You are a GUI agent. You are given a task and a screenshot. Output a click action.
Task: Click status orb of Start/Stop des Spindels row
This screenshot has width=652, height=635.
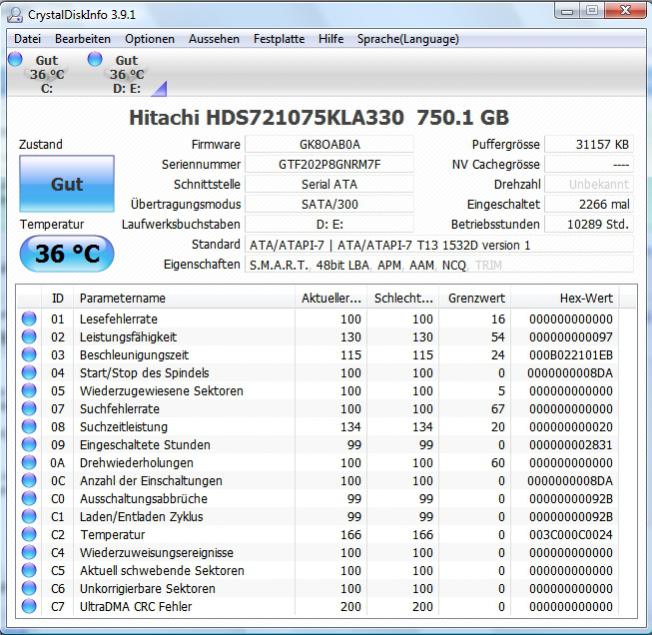click(29, 372)
